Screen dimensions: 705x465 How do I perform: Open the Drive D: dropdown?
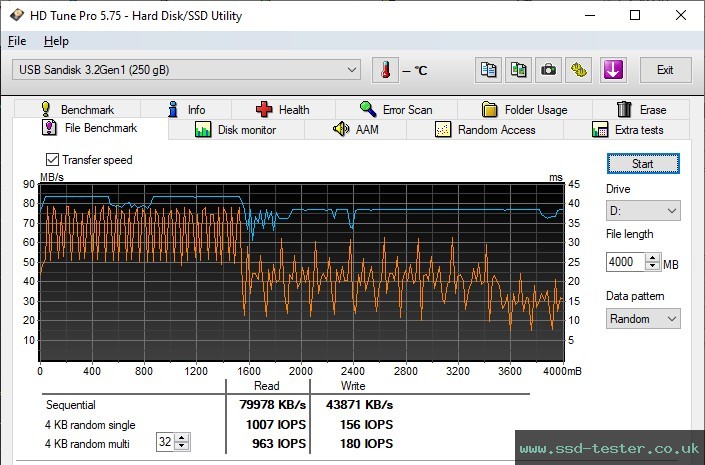(x=643, y=210)
